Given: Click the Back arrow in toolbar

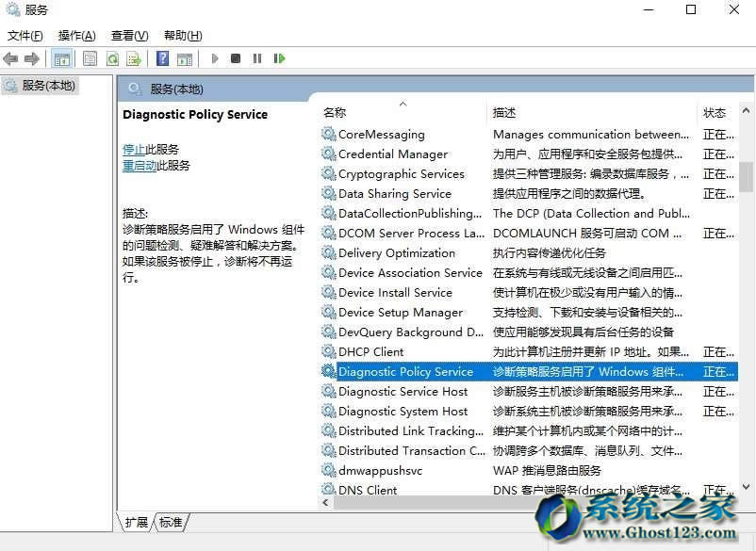Looking at the screenshot, I should tap(11, 58).
